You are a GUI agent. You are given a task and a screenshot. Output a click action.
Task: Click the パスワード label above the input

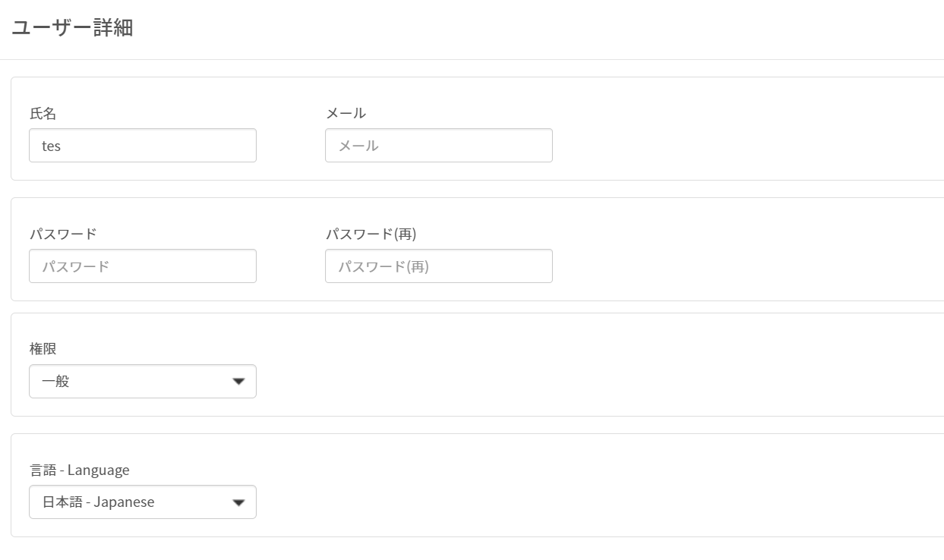[x=63, y=234]
